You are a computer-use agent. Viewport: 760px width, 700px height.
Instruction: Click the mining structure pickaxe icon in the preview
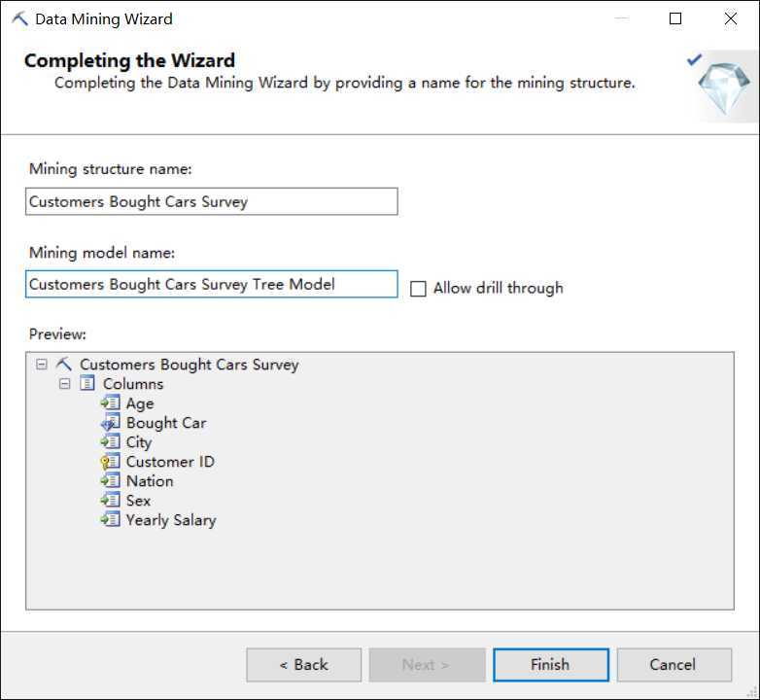pos(64,365)
